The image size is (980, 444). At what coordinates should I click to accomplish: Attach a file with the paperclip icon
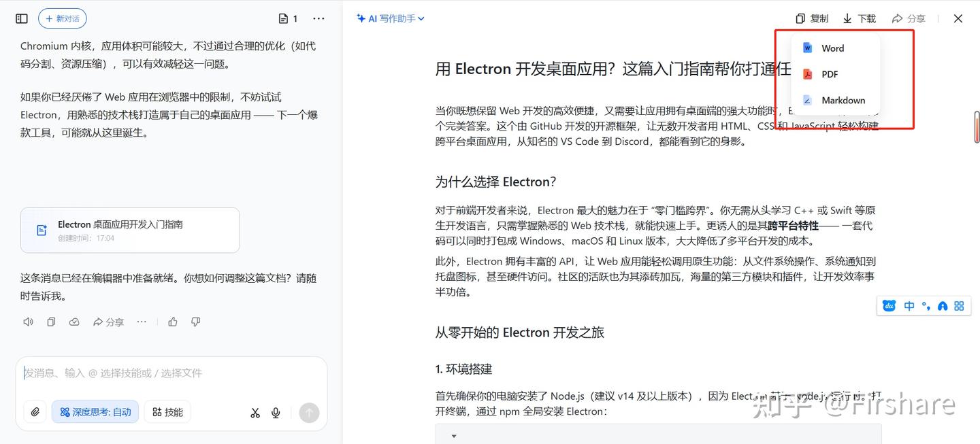pos(35,412)
